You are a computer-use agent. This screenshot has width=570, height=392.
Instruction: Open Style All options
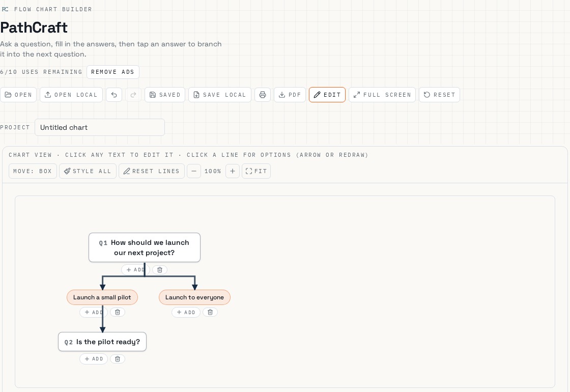88,171
